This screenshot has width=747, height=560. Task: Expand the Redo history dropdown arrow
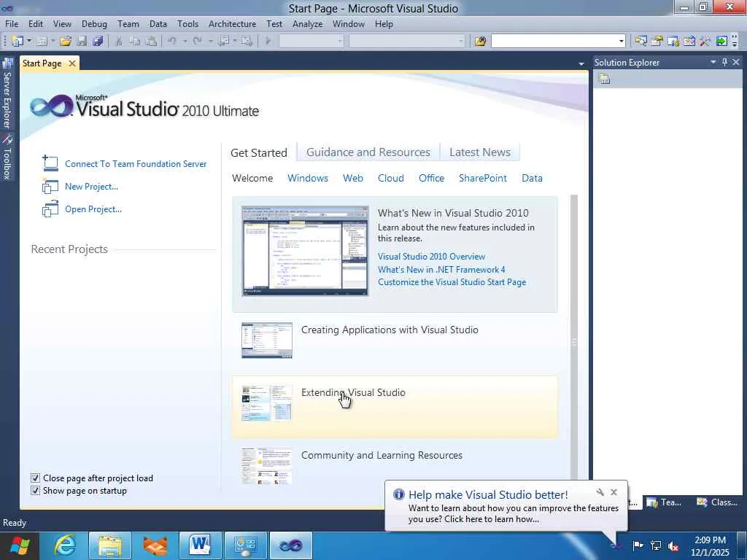click(x=210, y=41)
